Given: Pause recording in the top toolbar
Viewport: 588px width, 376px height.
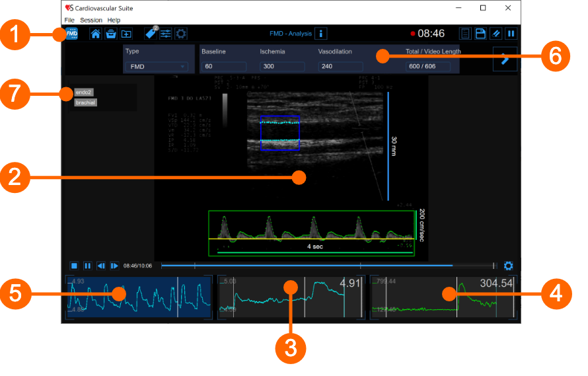Looking at the screenshot, I should pos(511,34).
